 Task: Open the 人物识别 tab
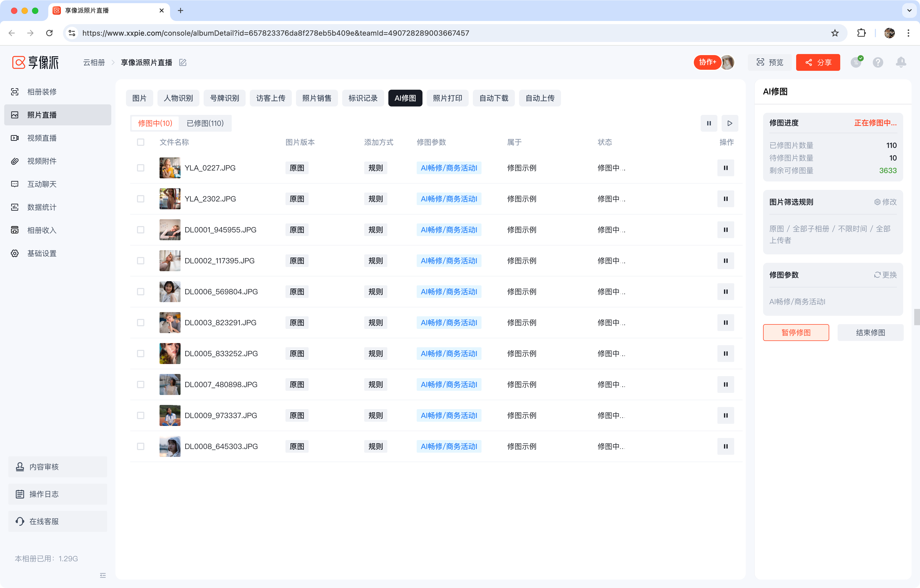pos(178,98)
